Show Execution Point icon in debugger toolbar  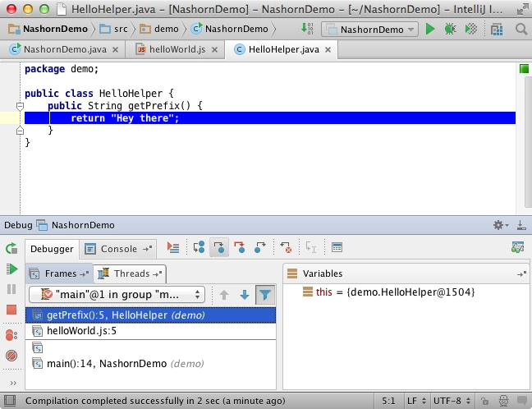[x=173, y=247]
